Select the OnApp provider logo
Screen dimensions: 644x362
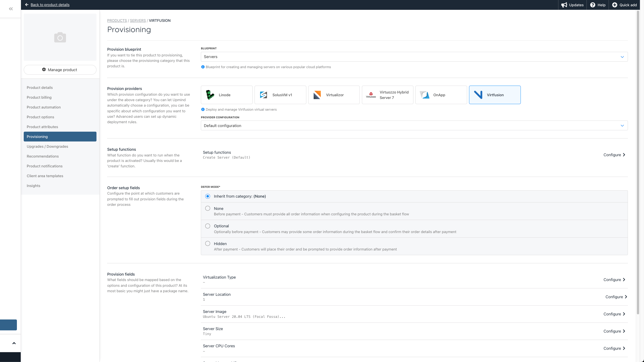(x=425, y=95)
